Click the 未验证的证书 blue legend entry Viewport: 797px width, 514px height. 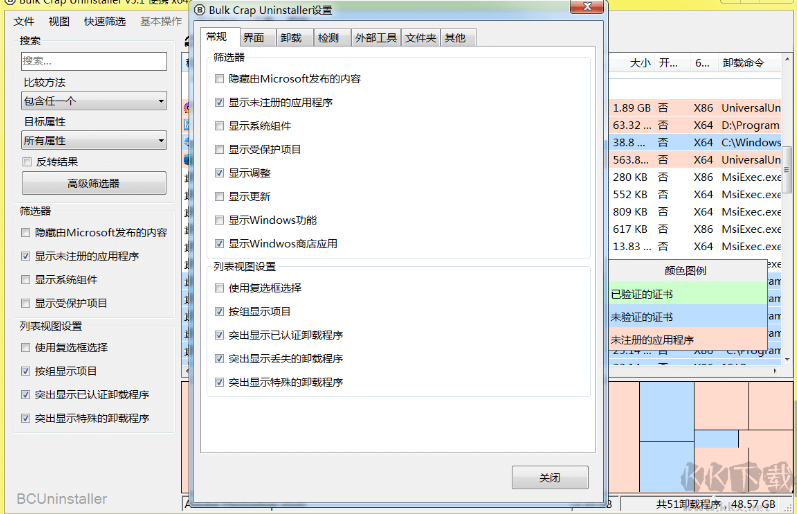[x=688, y=317]
